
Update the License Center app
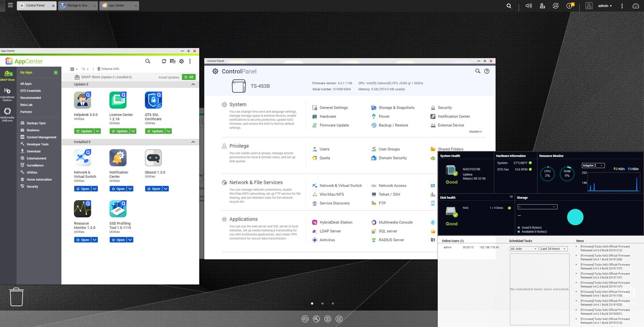click(x=119, y=131)
